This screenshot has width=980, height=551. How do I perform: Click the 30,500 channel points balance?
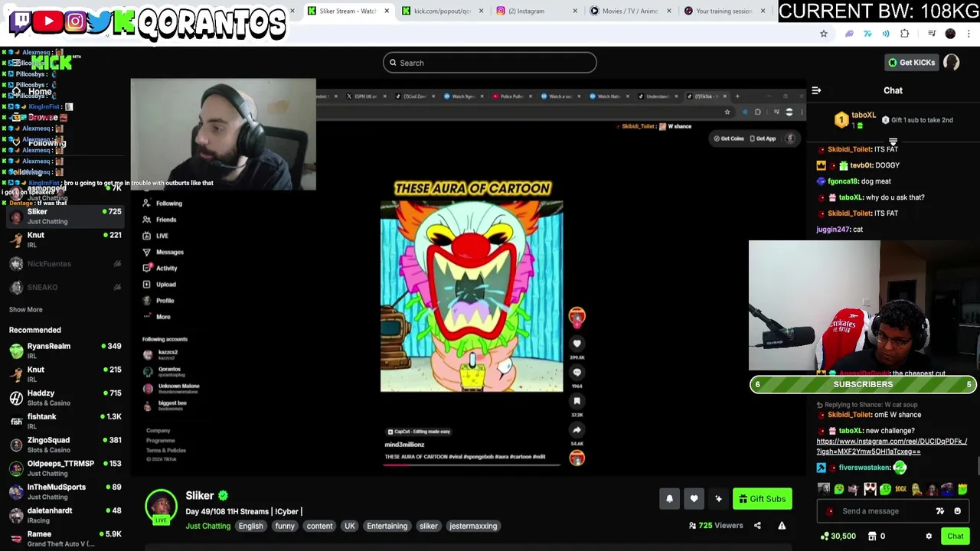click(x=837, y=536)
